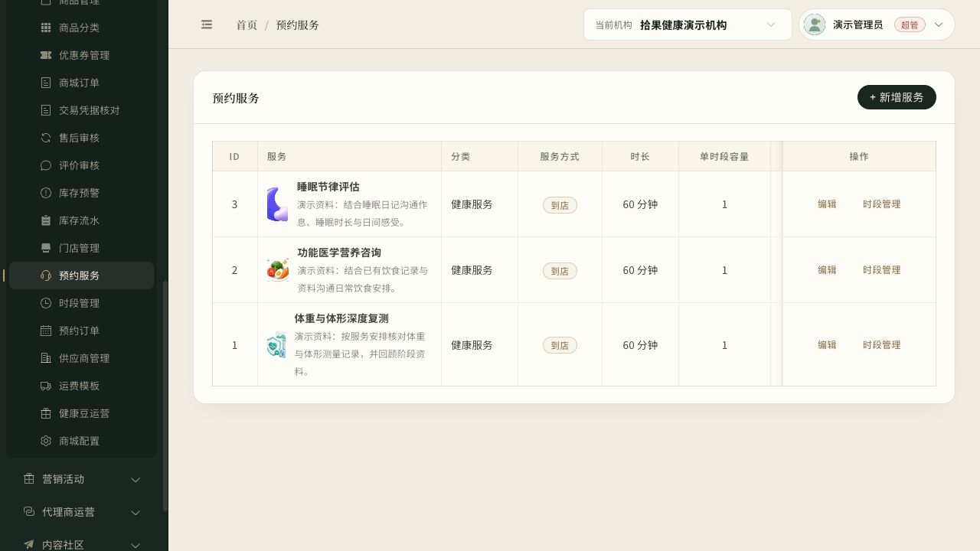Click the 服务方式 column header
The width and height of the screenshot is (980, 551).
coord(560,156)
